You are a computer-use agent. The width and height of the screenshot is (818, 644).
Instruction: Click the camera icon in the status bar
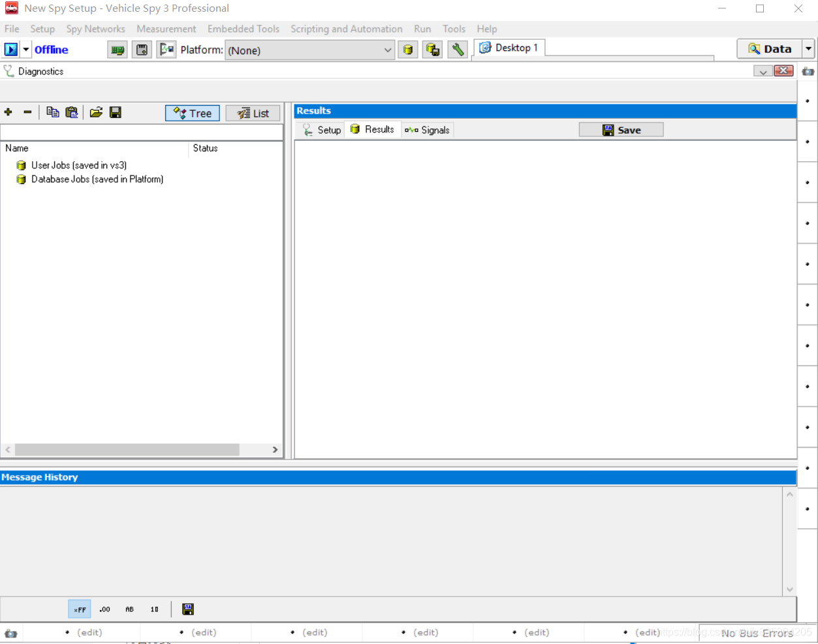[x=10, y=634]
